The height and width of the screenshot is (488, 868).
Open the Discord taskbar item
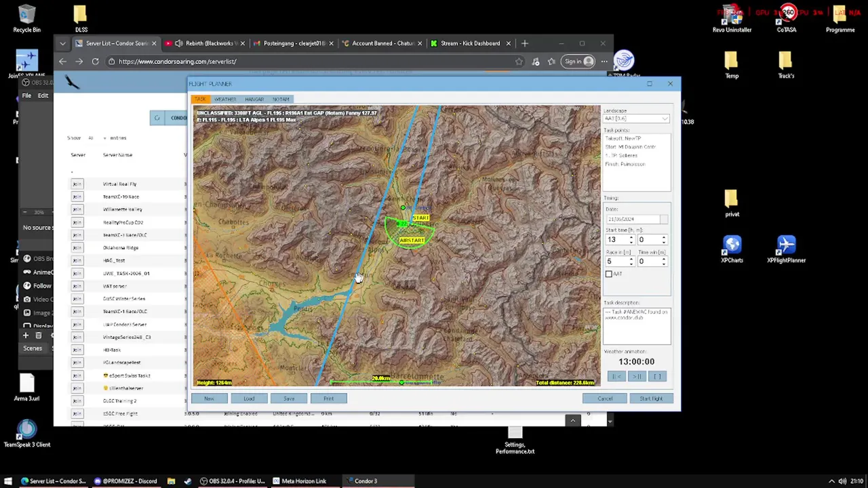point(125,481)
